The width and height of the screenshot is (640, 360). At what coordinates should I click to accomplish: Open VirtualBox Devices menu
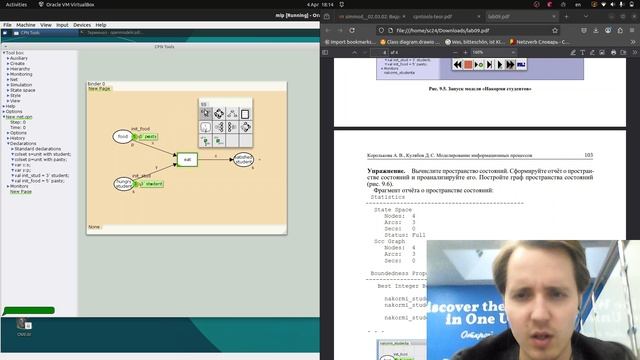point(82,25)
